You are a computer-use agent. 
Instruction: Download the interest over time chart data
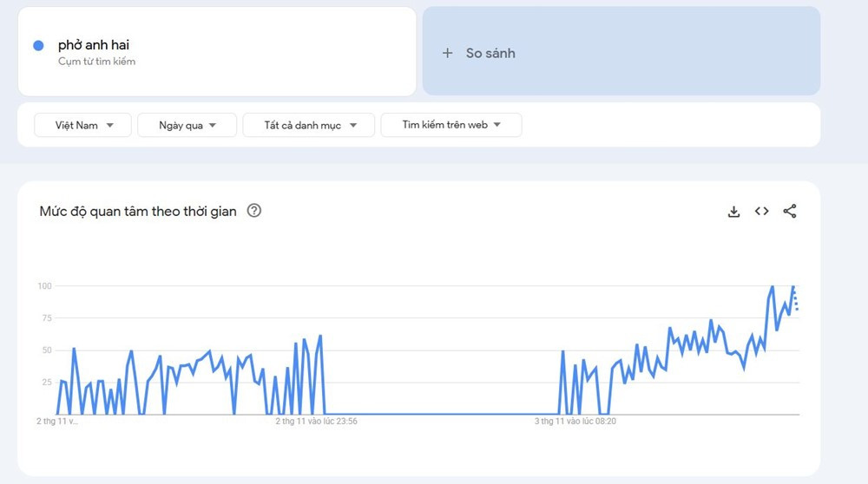click(x=733, y=212)
